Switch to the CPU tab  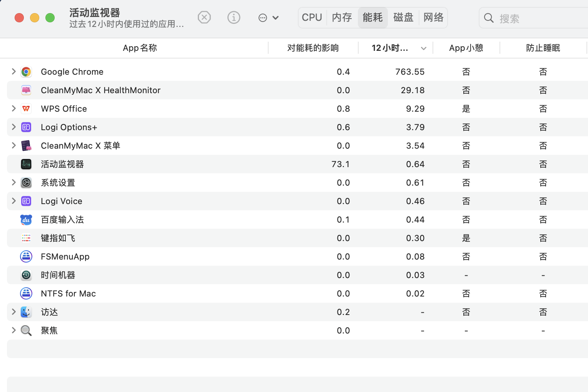312,18
